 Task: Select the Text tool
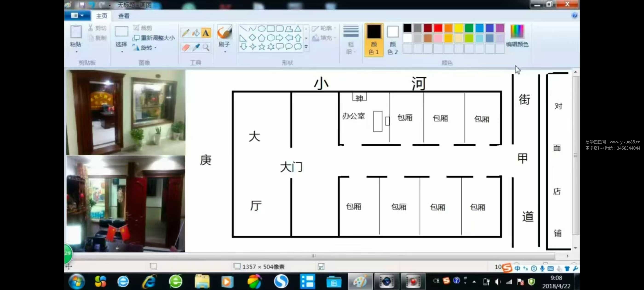(206, 33)
